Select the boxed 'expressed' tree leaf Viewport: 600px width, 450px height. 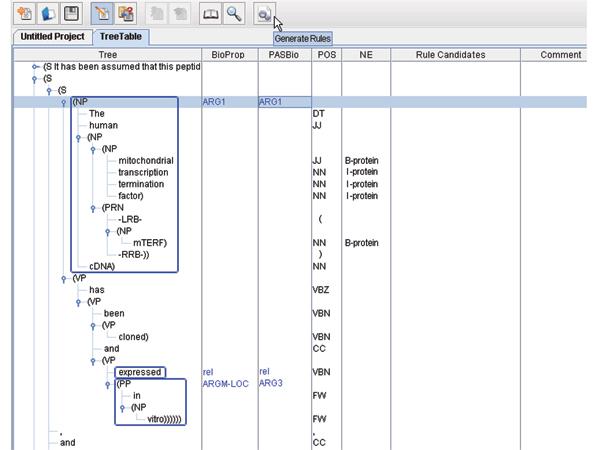point(140,372)
